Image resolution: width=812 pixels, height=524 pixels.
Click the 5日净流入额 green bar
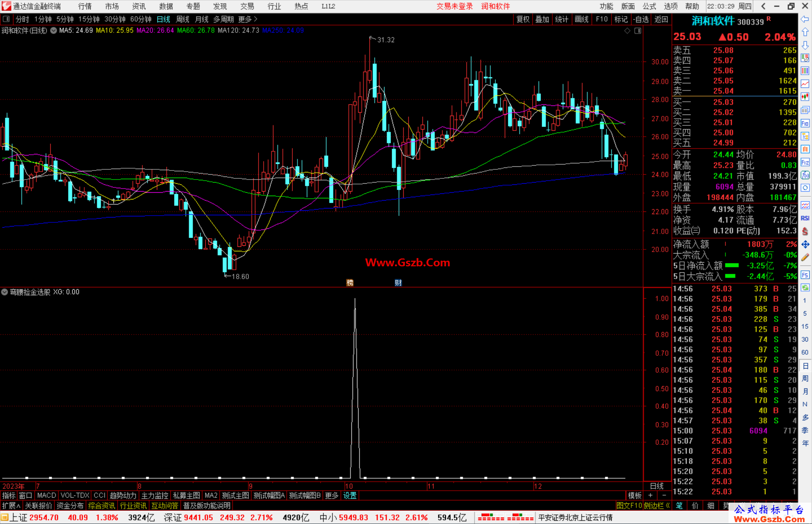click(x=732, y=265)
